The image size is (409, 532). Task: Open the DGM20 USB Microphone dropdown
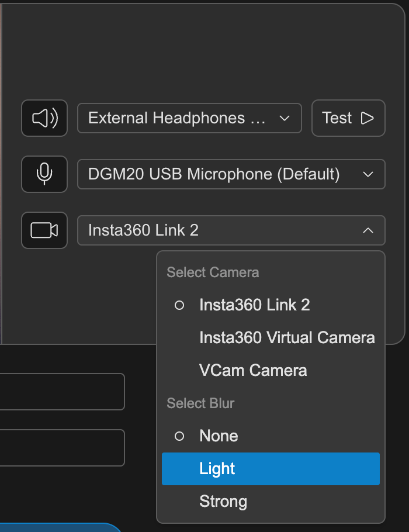point(231,174)
